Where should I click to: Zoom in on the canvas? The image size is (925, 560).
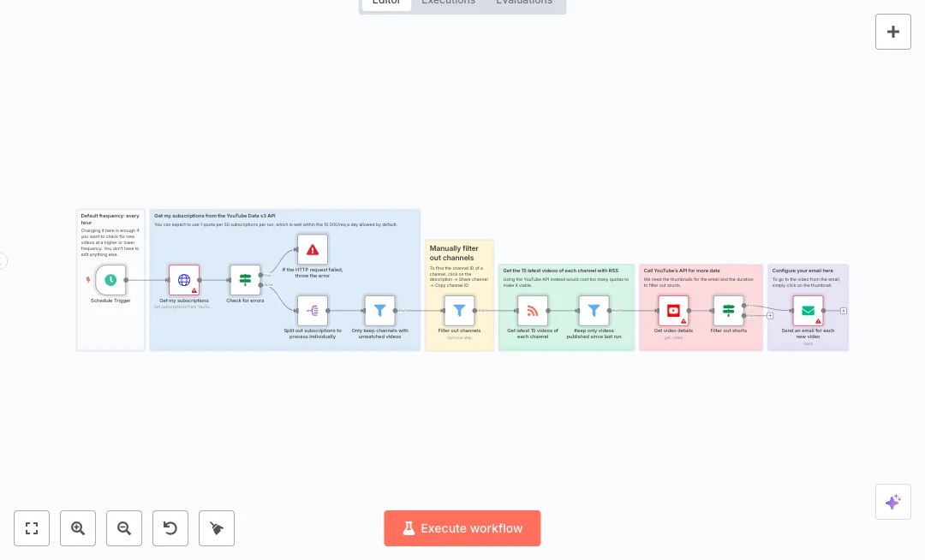point(78,528)
